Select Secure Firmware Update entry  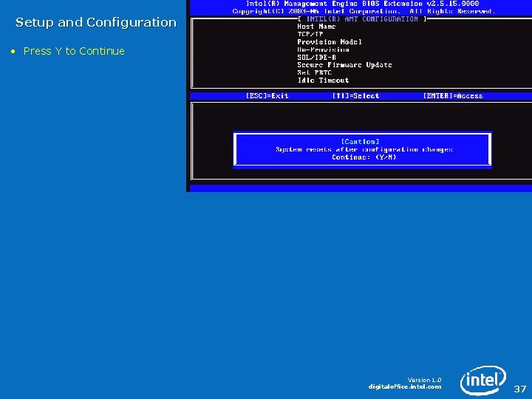click(x=344, y=65)
